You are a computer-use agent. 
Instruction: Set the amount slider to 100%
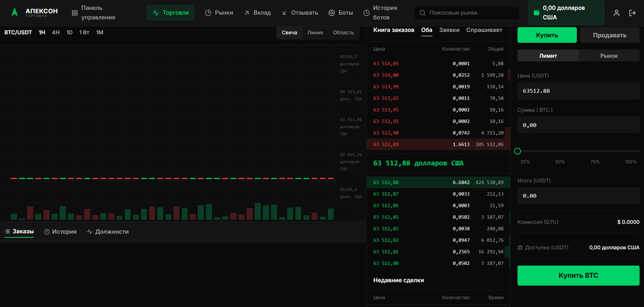tap(631, 162)
